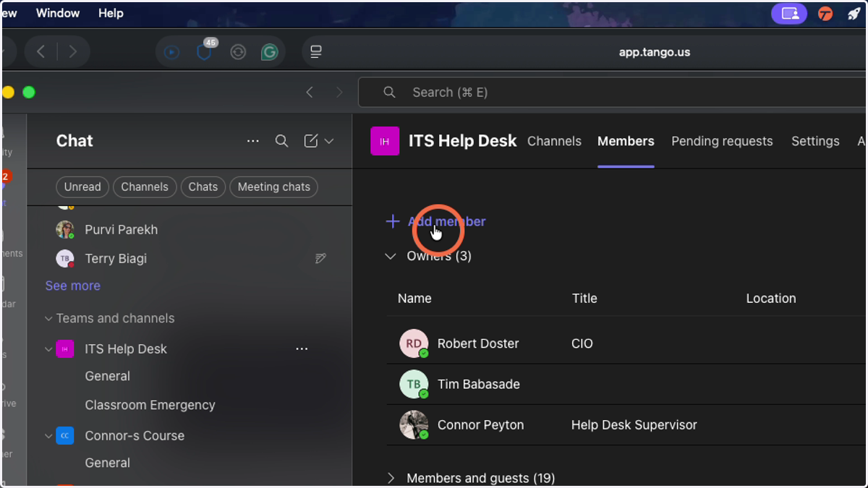Click the circular sync extension icon
Screen dimensions: 868x488
coord(238,52)
